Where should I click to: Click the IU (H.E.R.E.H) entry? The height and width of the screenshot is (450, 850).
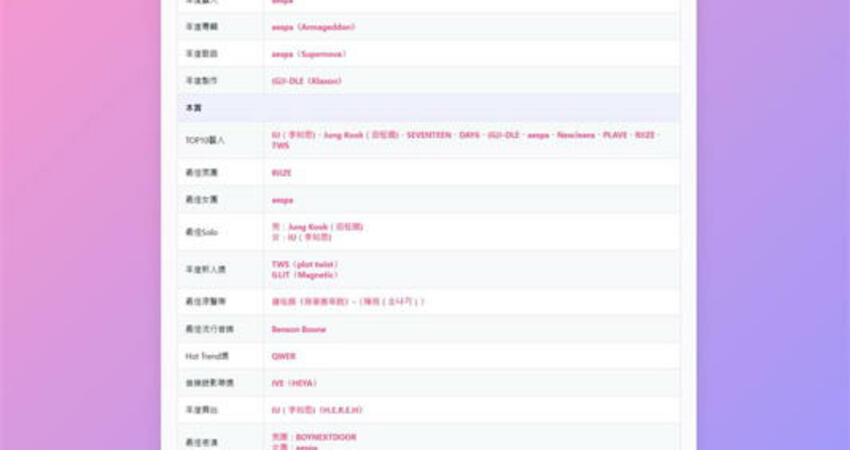317,410
